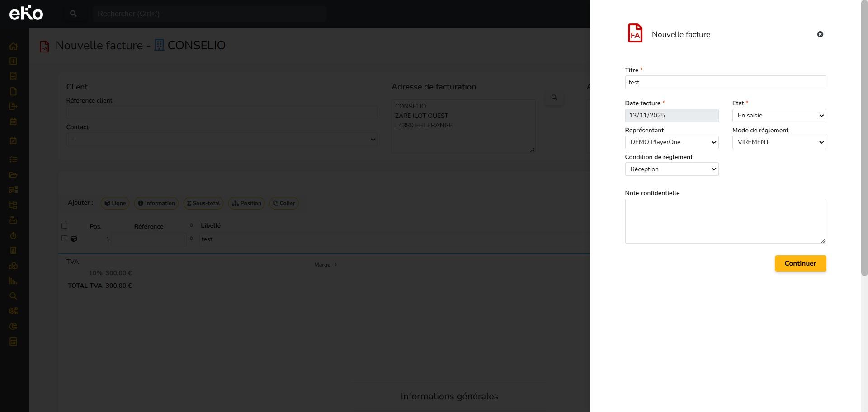Open the Représentant dropdown

pos(671,142)
